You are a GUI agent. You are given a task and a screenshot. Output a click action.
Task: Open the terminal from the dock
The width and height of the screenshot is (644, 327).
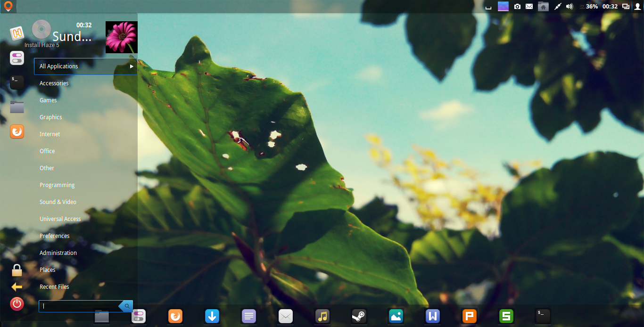[543, 316]
